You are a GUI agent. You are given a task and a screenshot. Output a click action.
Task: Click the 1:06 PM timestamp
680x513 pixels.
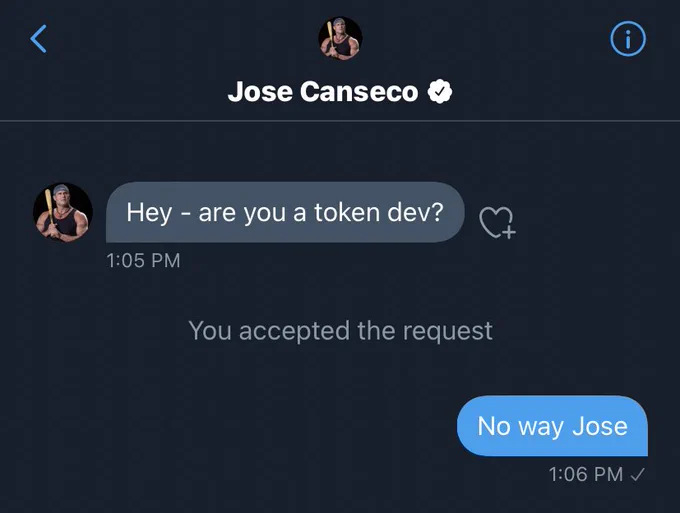[x=586, y=474]
